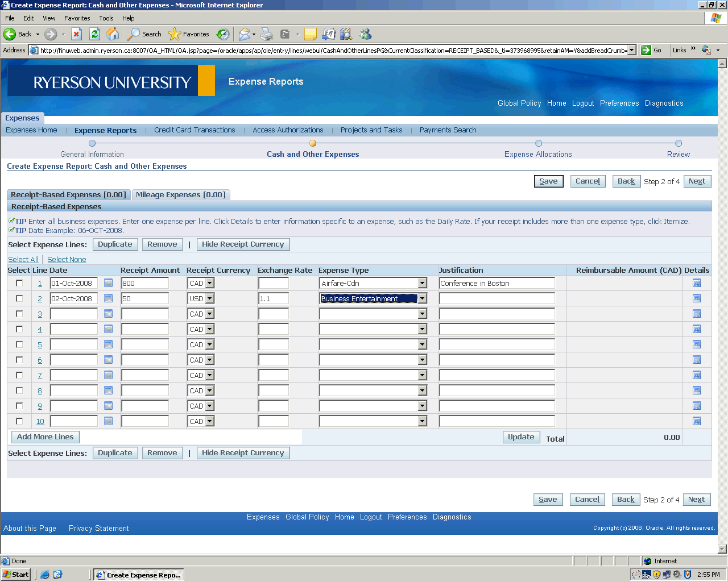Image resolution: width=728 pixels, height=582 pixels.
Task: Open the Favorites menu in menu bar
Action: 77,18
